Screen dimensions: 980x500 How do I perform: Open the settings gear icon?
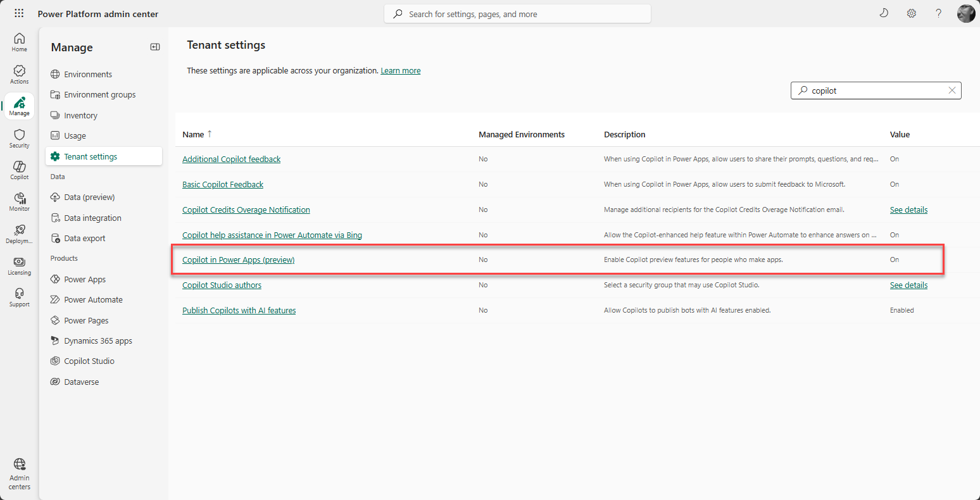point(912,13)
